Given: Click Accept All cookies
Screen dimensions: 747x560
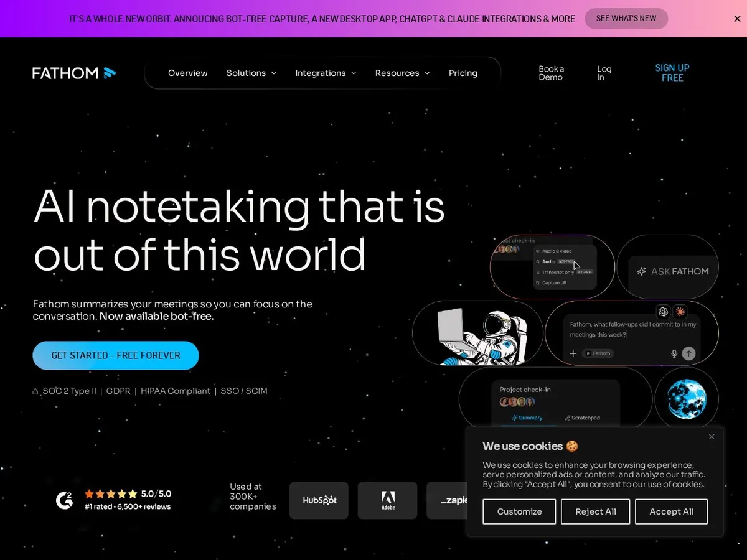Looking at the screenshot, I should coord(671,511).
